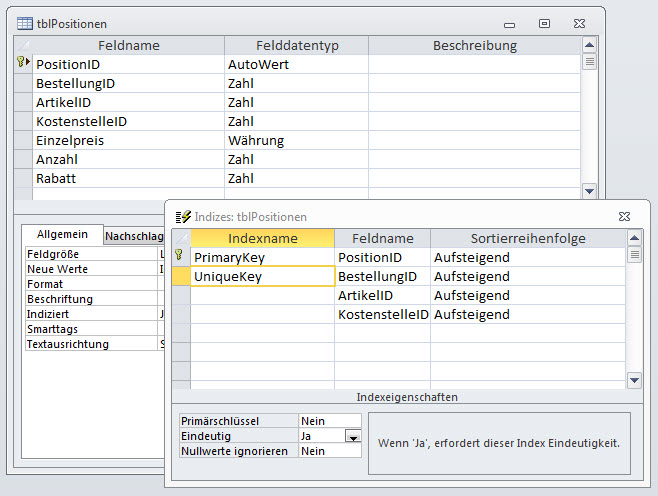Switch to the Nachschlagen tab
Image resolution: width=658 pixels, height=496 pixels.
pyautogui.click(x=134, y=235)
